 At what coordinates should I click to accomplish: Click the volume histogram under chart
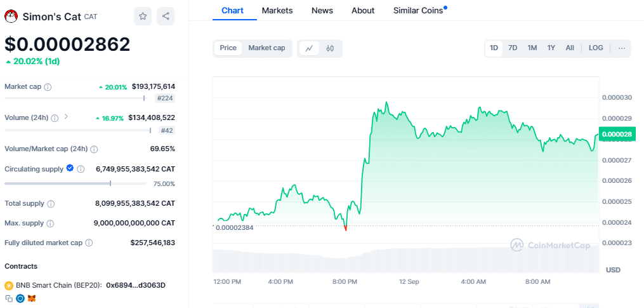click(x=405, y=260)
